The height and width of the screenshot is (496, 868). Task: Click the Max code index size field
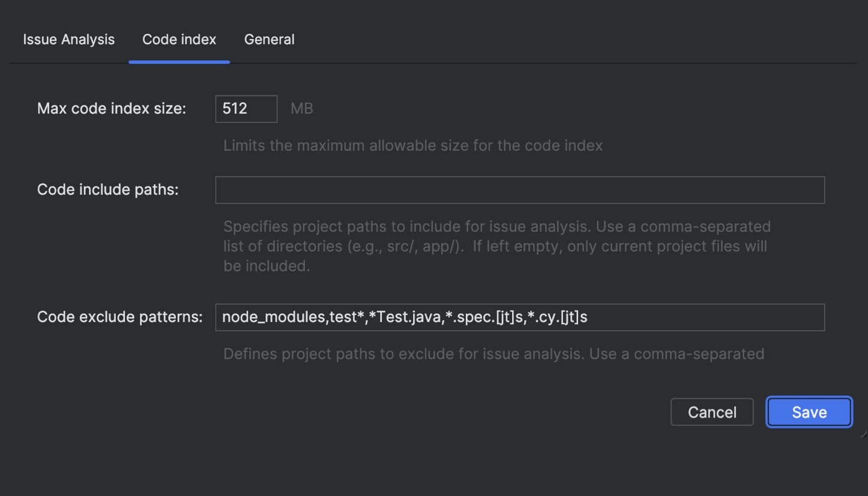click(x=246, y=109)
